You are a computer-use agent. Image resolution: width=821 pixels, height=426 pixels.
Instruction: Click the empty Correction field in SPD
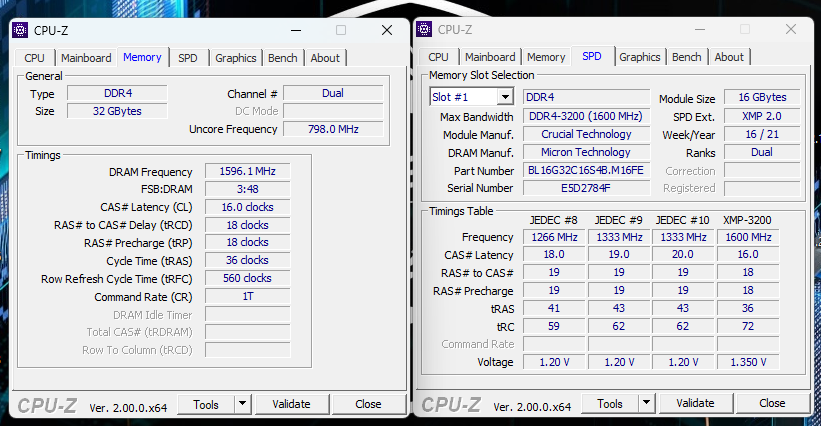coord(762,171)
